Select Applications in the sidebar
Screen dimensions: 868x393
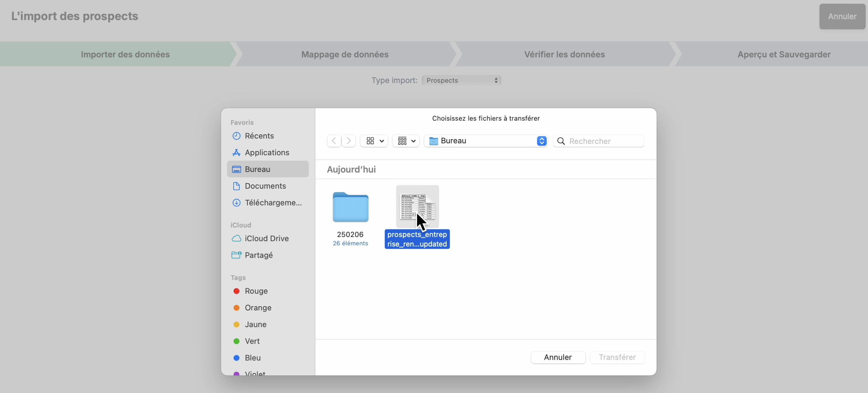point(266,153)
